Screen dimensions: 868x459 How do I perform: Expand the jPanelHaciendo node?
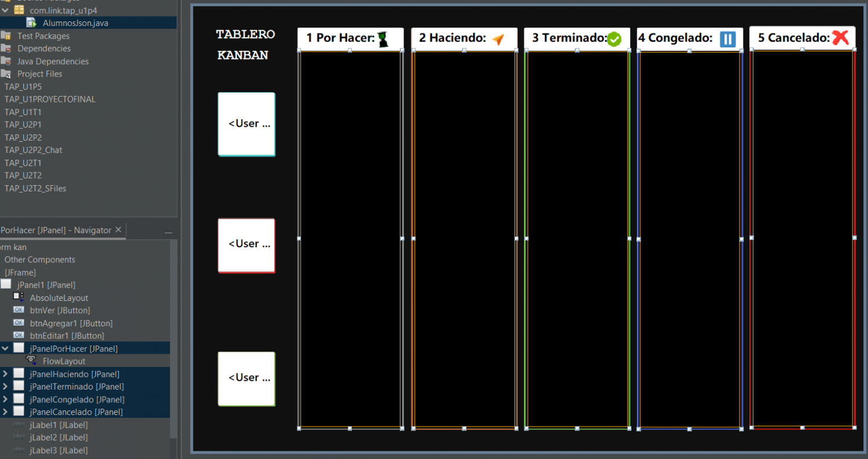pyautogui.click(x=5, y=374)
